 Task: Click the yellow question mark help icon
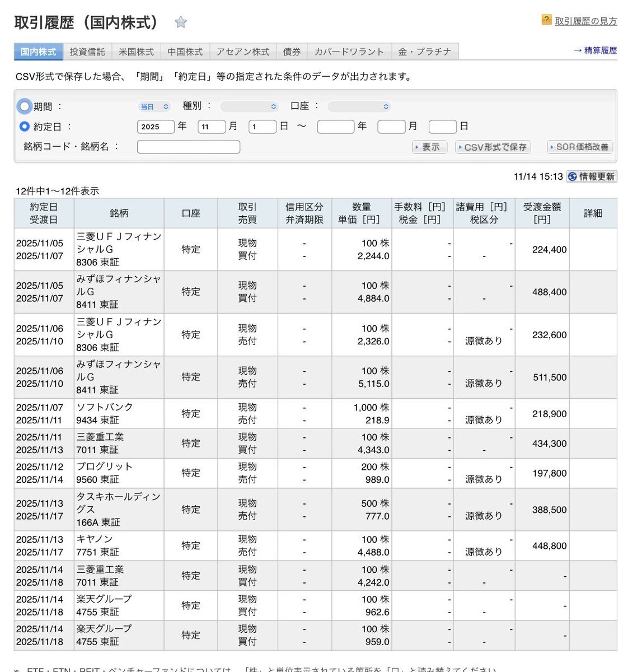pyautogui.click(x=546, y=20)
